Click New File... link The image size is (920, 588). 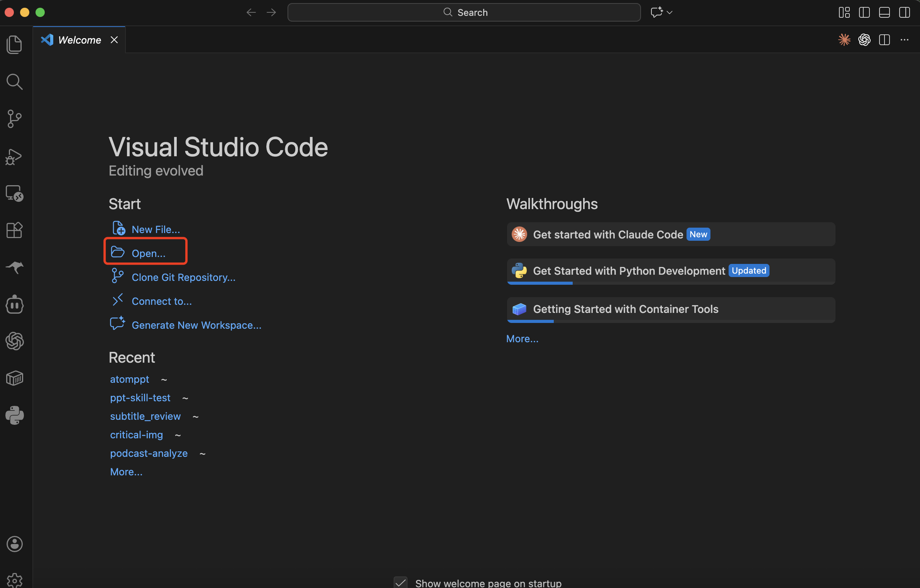pos(156,229)
